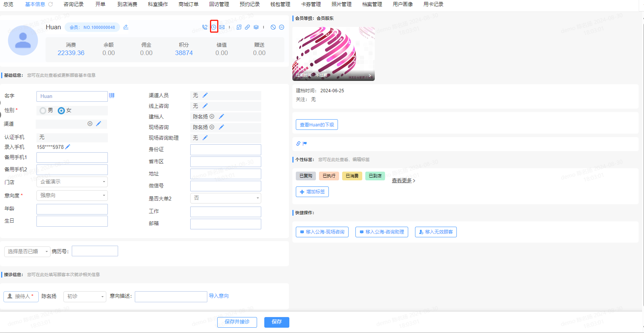Click the 保存并接诊 button
644x333 pixels.
click(237, 322)
